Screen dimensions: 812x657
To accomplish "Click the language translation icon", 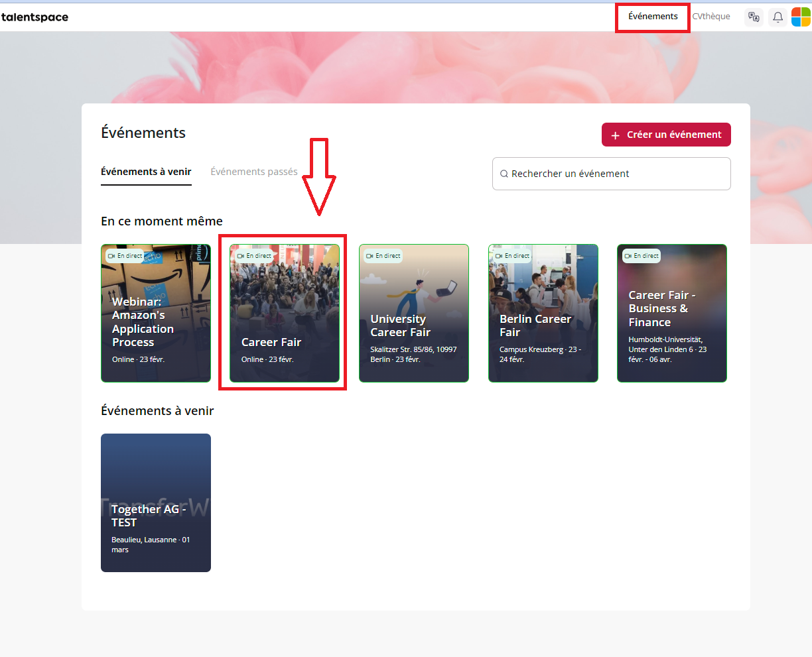I will point(754,17).
